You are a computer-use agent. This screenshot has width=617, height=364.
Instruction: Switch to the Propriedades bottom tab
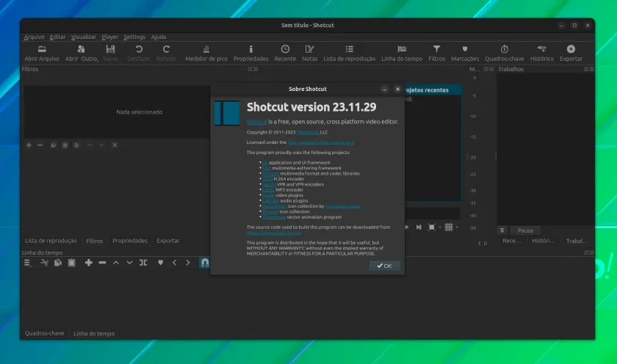[130, 241]
